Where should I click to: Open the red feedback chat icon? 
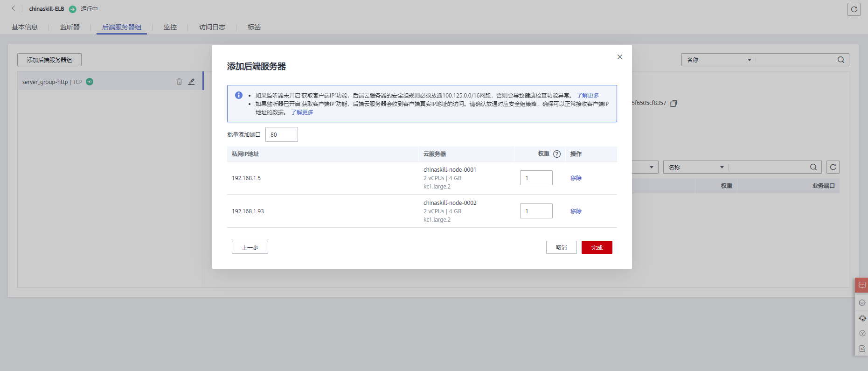tap(862, 285)
